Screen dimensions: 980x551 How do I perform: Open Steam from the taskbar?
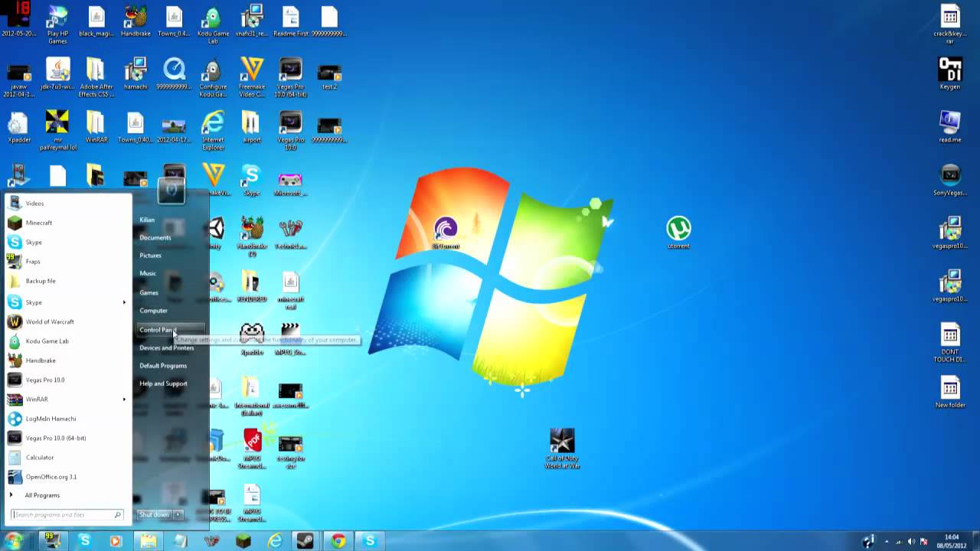click(305, 541)
